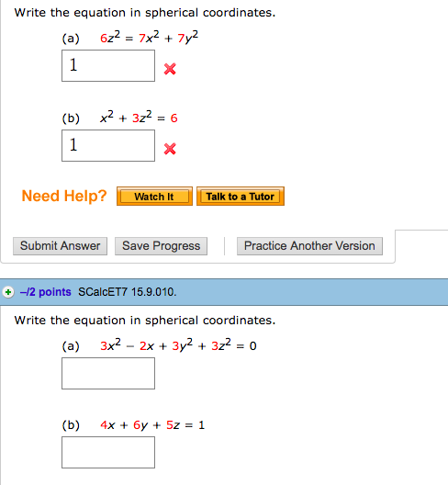Click the –/2 points link
This screenshot has width=448, height=485.
pos(46,292)
